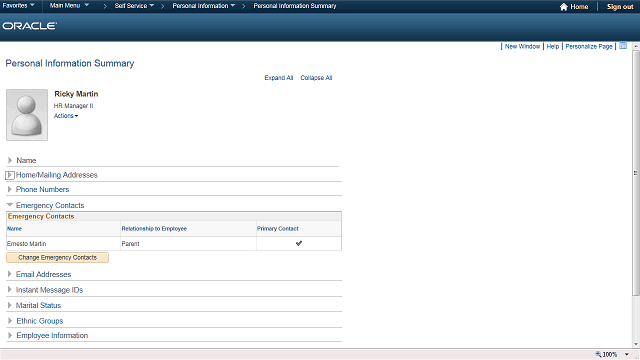Click the HR Manager II job title
This screenshot has width=640, height=360.
click(74, 106)
